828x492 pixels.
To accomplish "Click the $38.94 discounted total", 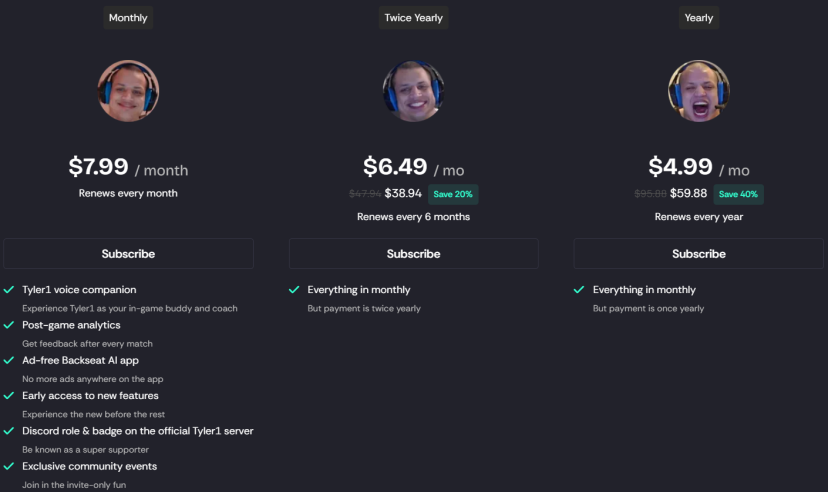I will (x=403, y=194).
